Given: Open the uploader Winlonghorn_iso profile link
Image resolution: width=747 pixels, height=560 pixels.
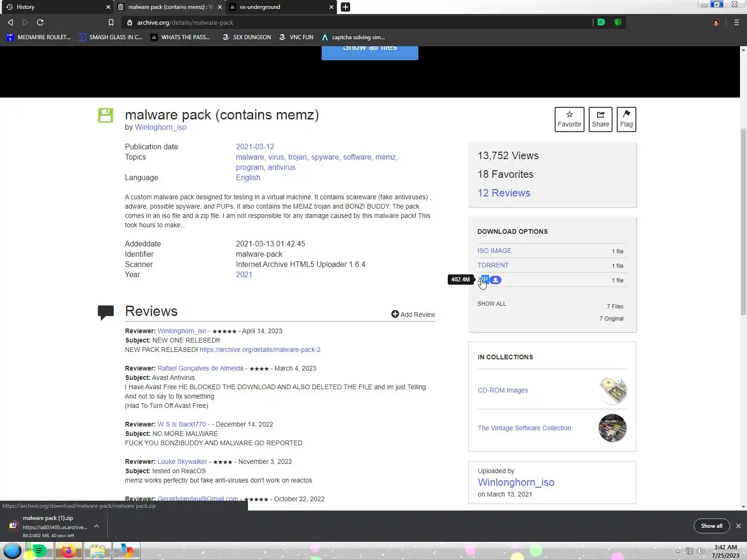Looking at the screenshot, I should (x=516, y=483).
